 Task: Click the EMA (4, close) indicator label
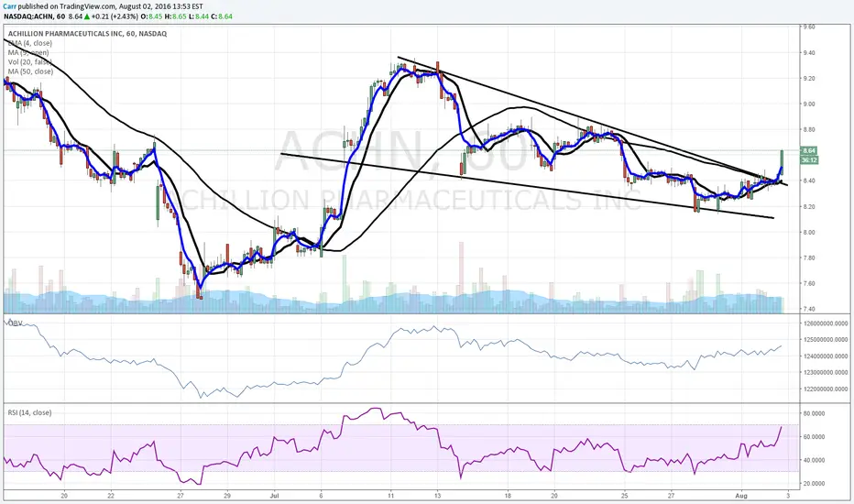click(x=30, y=43)
